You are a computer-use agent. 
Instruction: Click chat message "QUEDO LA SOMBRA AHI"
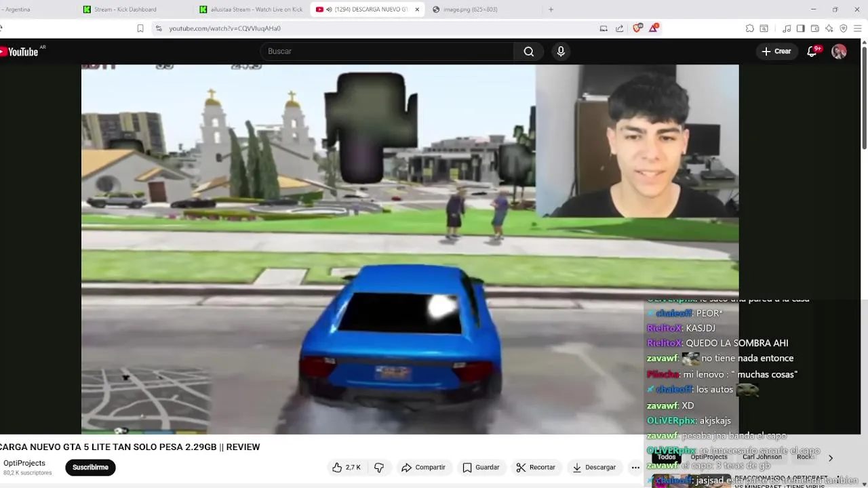point(737,343)
